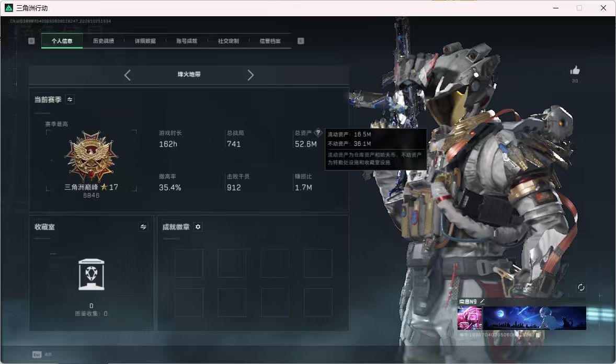Click the 总资产 help question mark

coord(318,133)
